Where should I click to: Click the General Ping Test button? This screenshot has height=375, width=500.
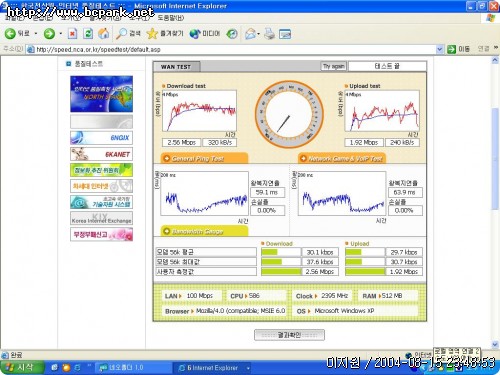(x=204, y=158)
